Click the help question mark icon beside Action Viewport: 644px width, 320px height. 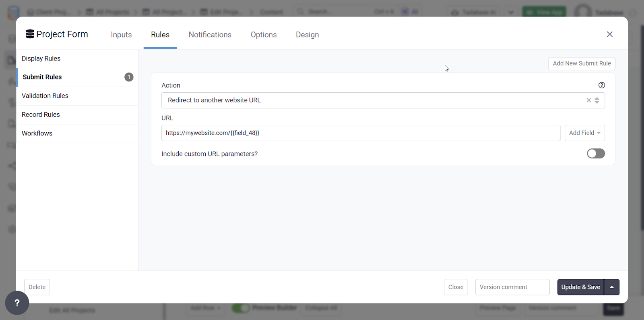point(601,85)
